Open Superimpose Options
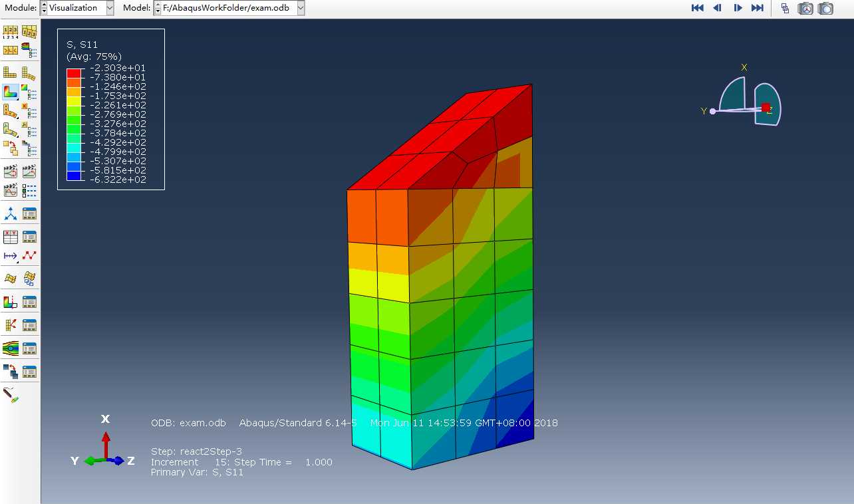 tap(29, 147)
